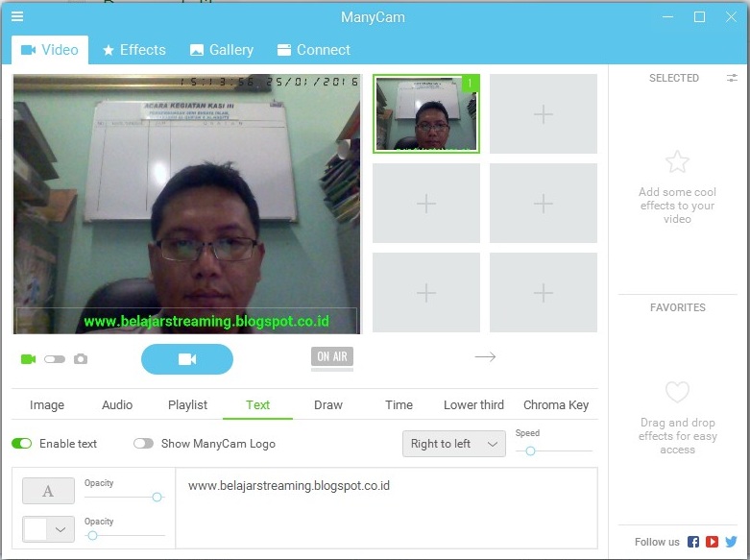The image size is (750, 560).
Task: Open the selected effects settings sliders icon
Action: pyautogui.click(x=732, y=78)
